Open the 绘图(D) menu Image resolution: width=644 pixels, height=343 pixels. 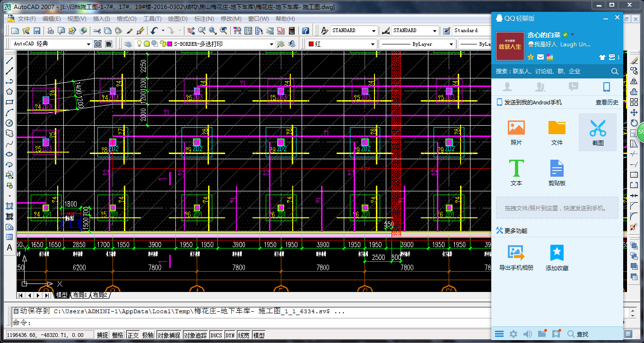[x=178, y=19]
